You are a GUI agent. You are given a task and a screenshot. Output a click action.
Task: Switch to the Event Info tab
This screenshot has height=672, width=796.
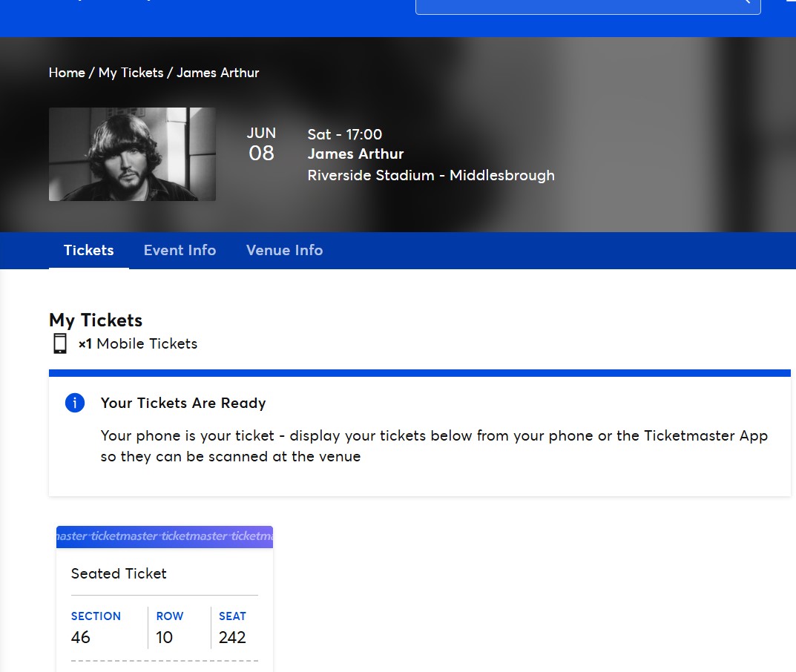(x=180, y=251)
